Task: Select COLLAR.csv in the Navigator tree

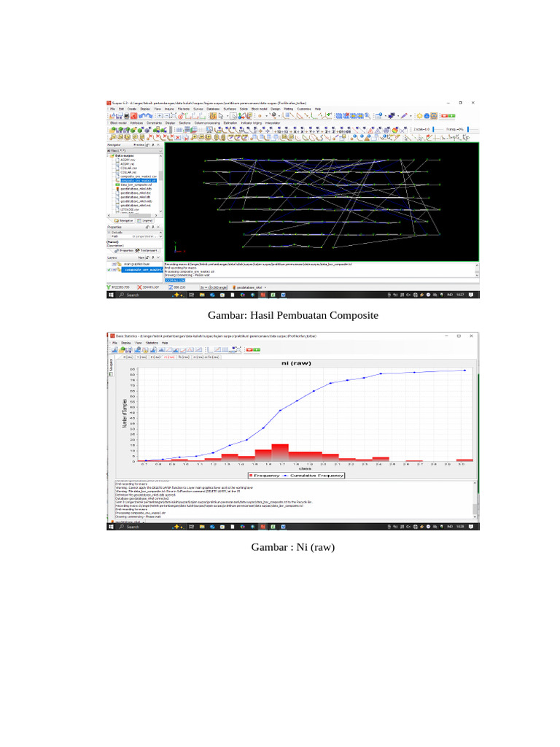Action: click(128, 169)
